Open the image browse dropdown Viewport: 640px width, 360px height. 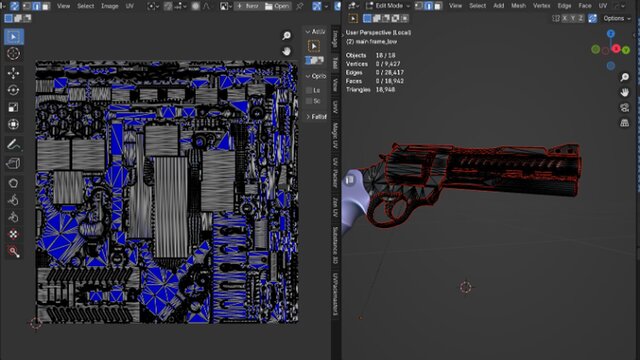pos(226,6)
